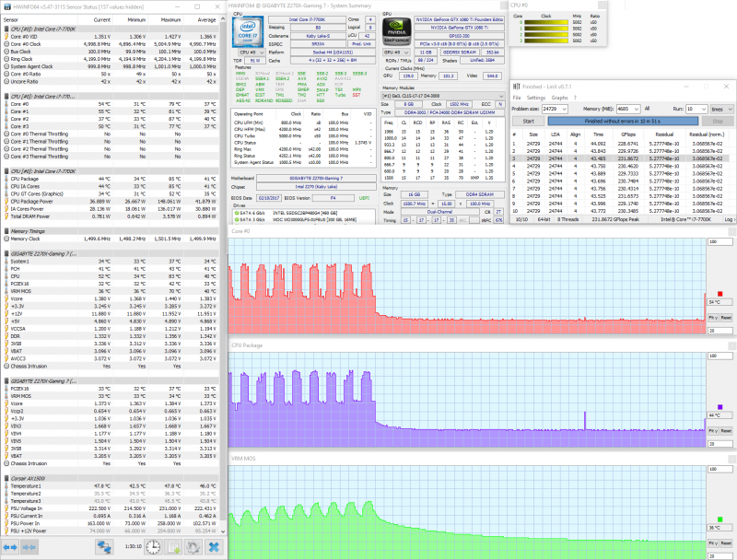Click Fit y on the CPU Package graph

pyautogui.click(x=713, y=431)
